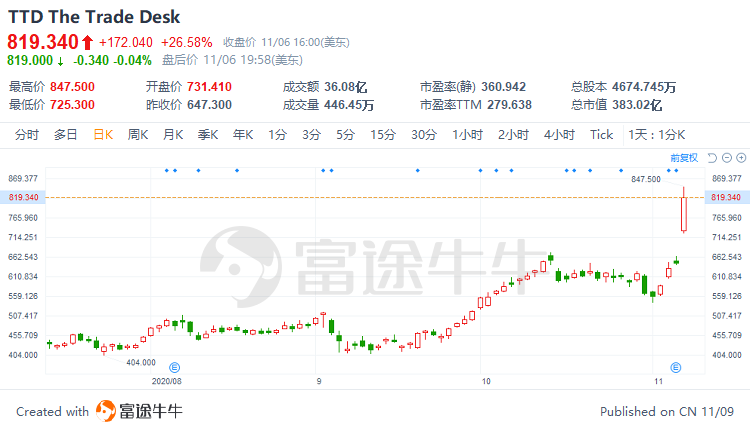Zoom in the chart with plus icon
Image resolution: width=750 pixels, height=432 pixels.
pyautogui.click(x=741, y=158)
